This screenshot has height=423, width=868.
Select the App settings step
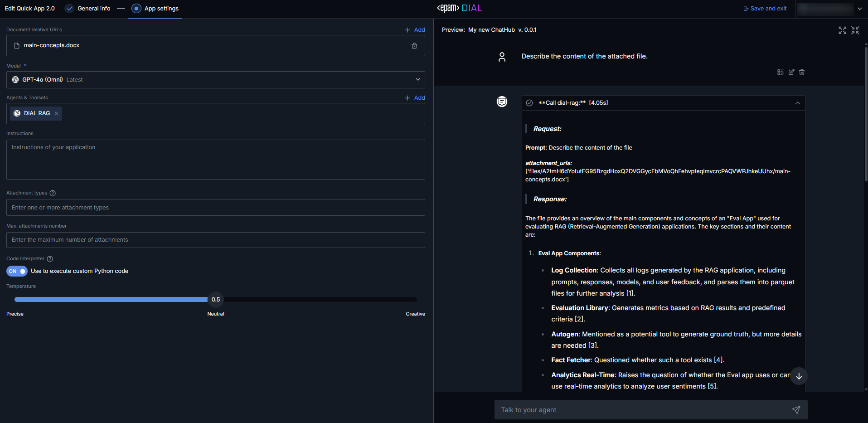(155, 9)
